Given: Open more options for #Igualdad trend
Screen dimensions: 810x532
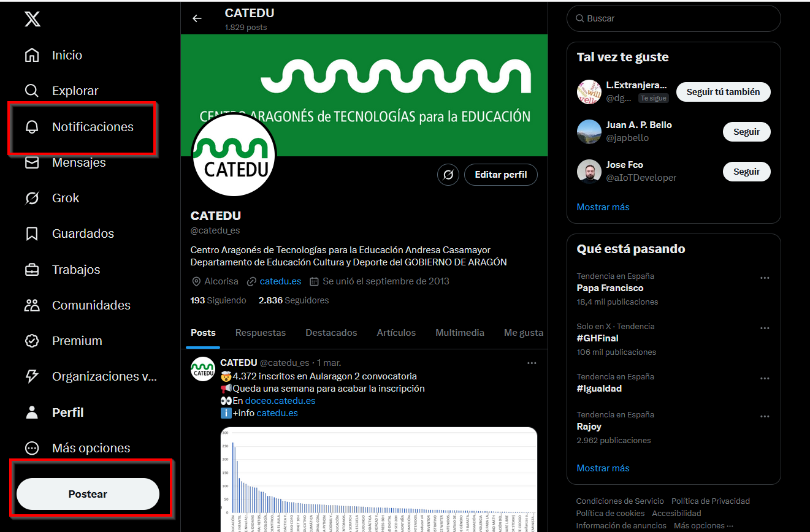Looking at the screenshot, I should click(765, 378).
